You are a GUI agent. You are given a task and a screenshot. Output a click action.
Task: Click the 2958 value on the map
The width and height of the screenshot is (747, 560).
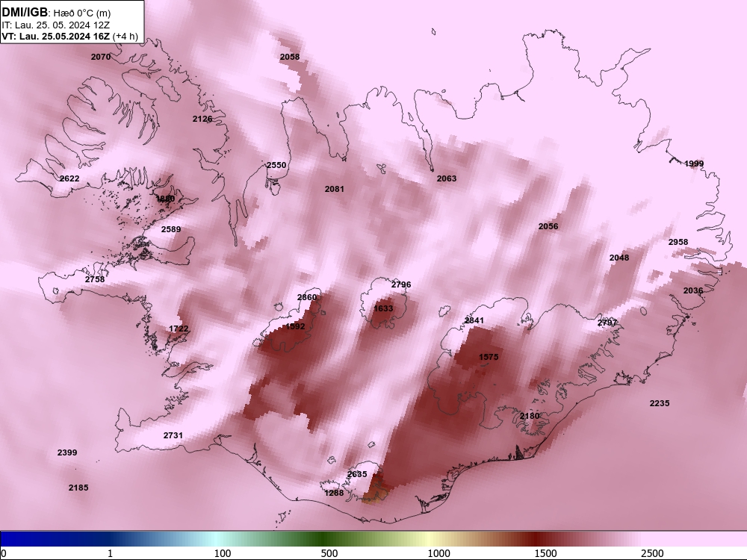click(678, 242)
